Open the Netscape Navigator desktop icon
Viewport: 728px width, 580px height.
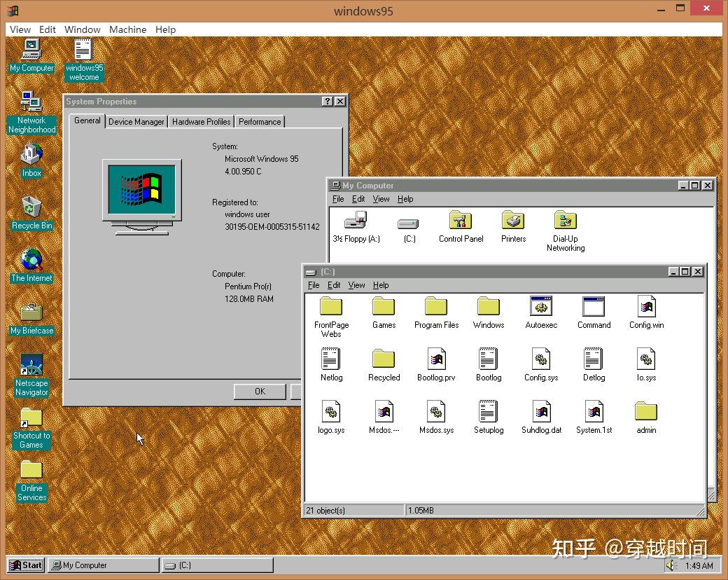[31, 364]
